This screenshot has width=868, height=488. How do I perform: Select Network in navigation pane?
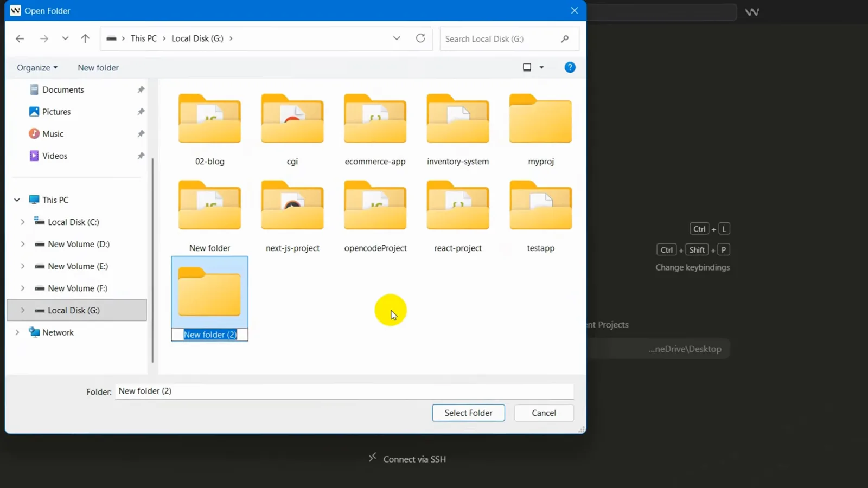pos(58,332)
